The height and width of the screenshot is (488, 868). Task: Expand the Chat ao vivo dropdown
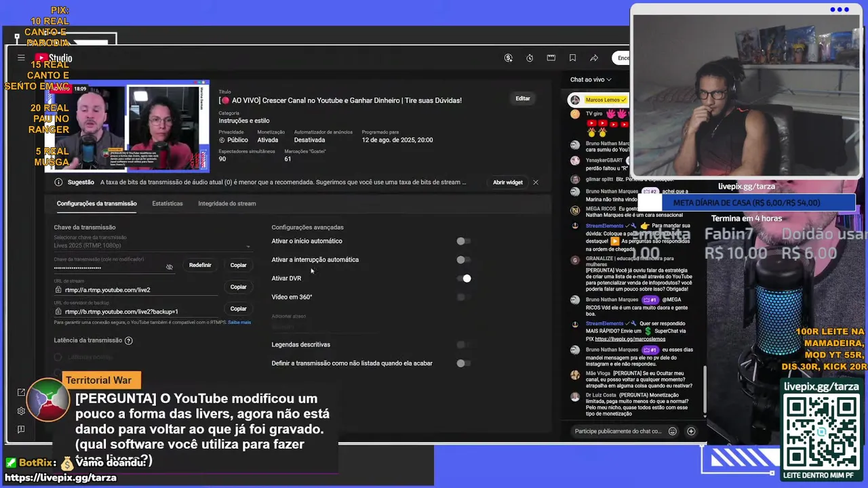point(591,79)
